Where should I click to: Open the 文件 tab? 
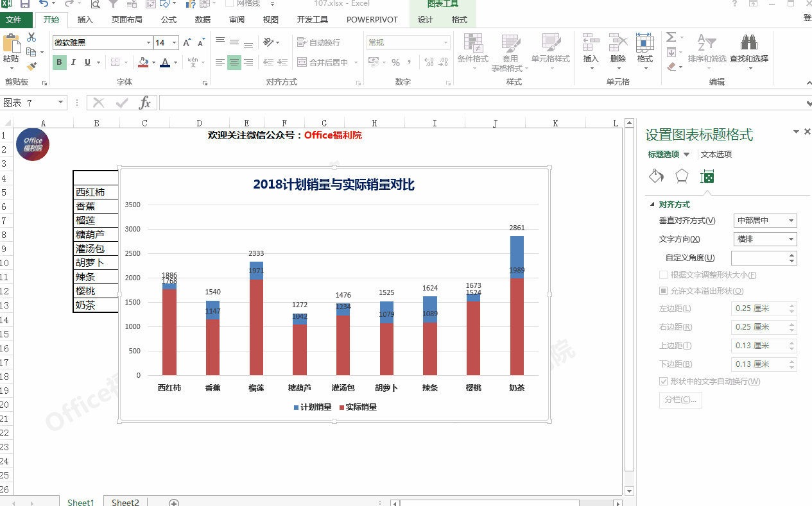point(14,20)
